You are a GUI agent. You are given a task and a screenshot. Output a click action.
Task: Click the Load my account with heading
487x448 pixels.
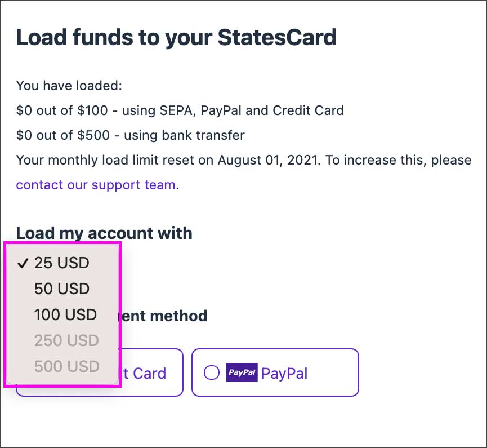point(104,233)
